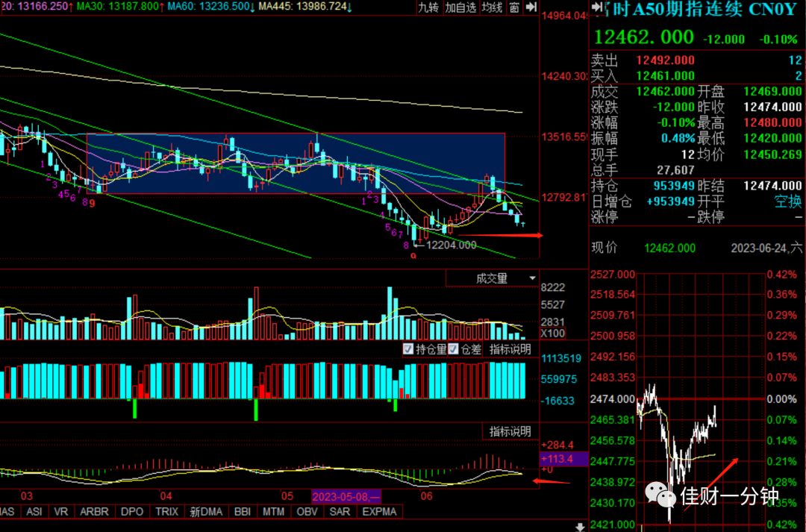Click the 2023-05-08 date marker on the timeline
The width and height of the screenshot is (806, 532).
pos(346,496)
